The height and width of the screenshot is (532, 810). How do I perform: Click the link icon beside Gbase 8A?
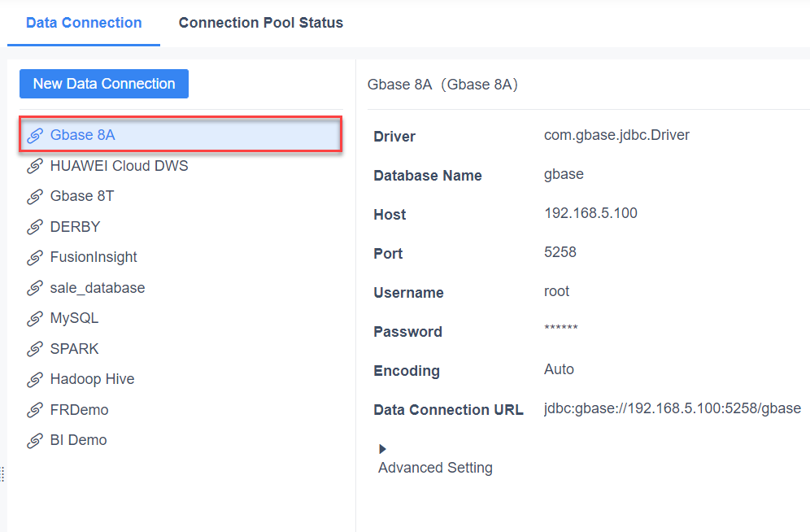(x=35, y=136)
